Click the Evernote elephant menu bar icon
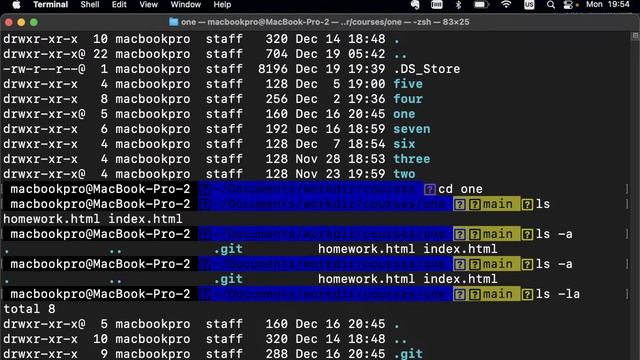The image size is (640, 360). 415,4
